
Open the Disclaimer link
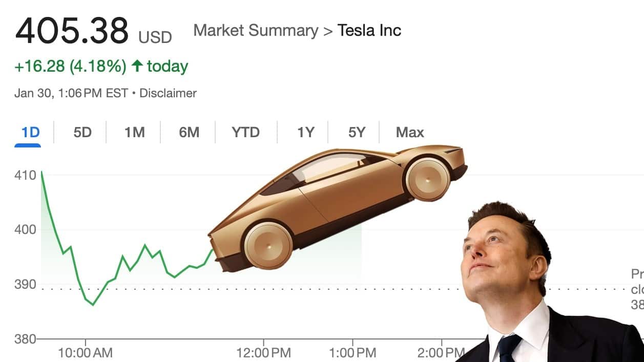(x=169, y=93)
